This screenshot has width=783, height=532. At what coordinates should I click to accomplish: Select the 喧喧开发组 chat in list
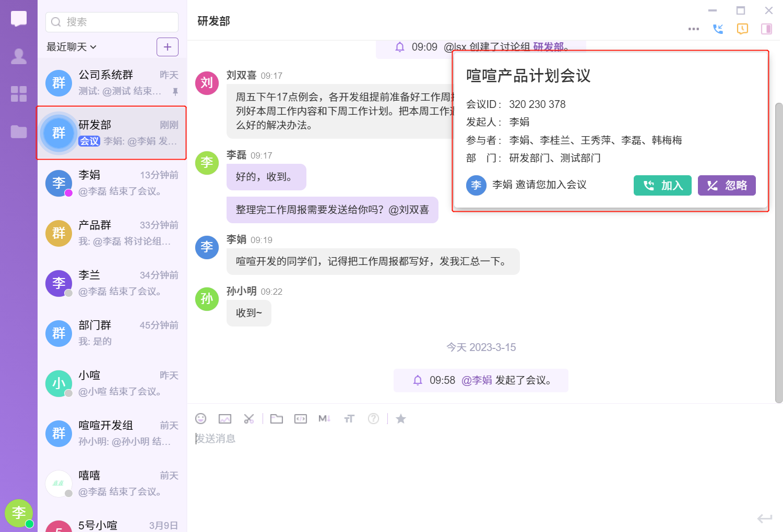112,433
